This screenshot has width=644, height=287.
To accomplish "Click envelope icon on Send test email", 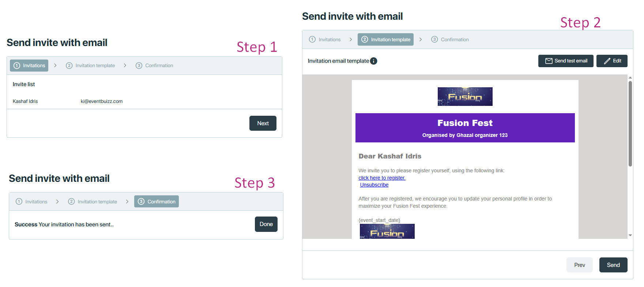I will tap(549, 61).
